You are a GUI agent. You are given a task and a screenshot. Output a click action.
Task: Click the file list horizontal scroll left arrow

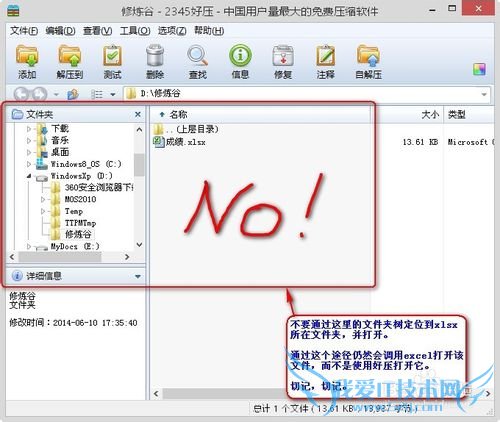(156, 394)
